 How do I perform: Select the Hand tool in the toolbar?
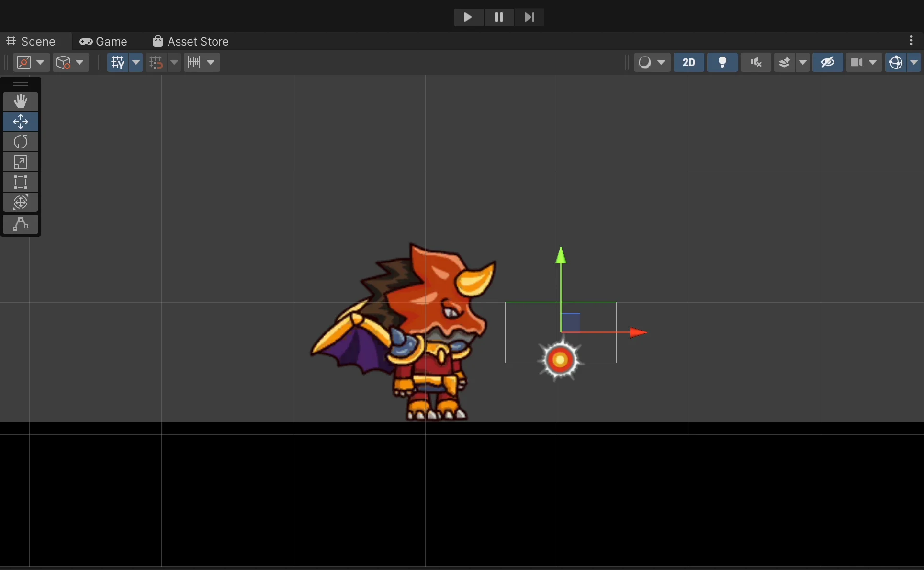coord(21,101)
